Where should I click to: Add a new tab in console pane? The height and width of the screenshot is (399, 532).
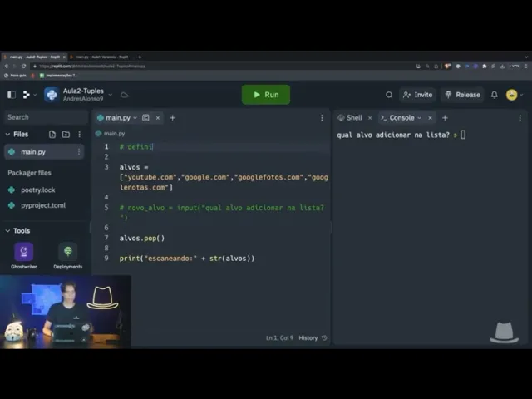pyautogui.click(x=445, y=118)
